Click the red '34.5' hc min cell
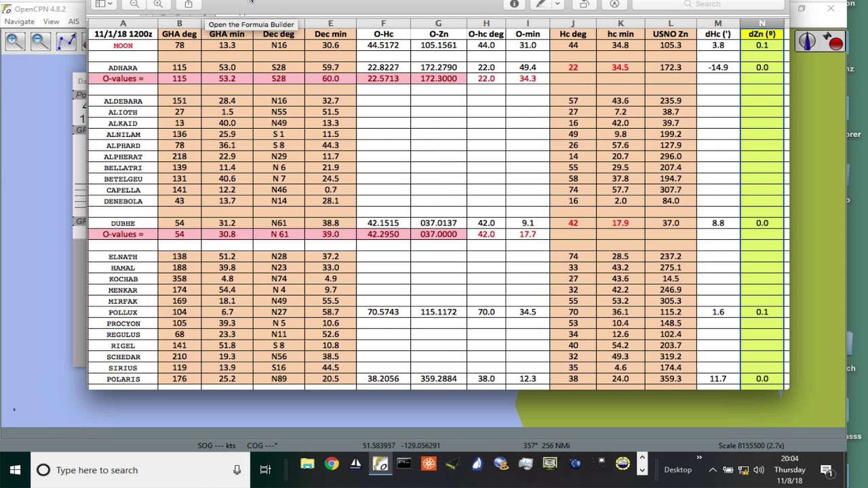 coord(620,68)
